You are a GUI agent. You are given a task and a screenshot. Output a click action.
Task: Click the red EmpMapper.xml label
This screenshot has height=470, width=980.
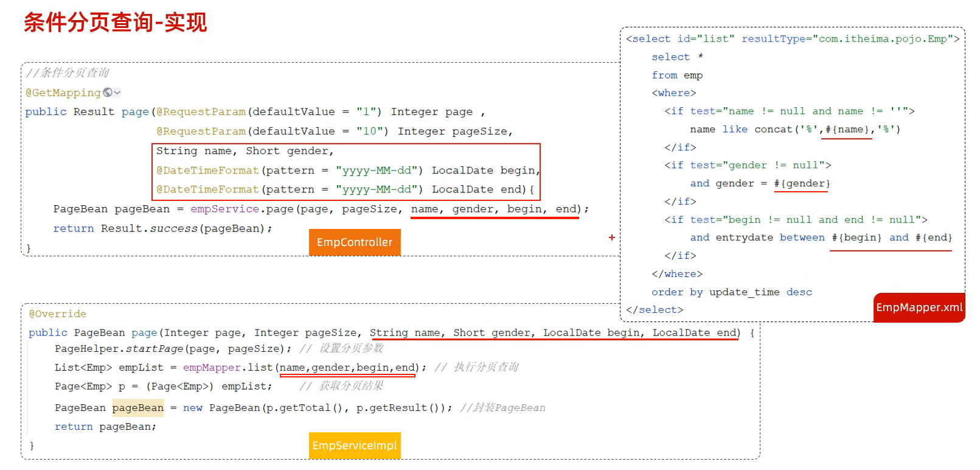pyautogui.click(x=919, y=307)
